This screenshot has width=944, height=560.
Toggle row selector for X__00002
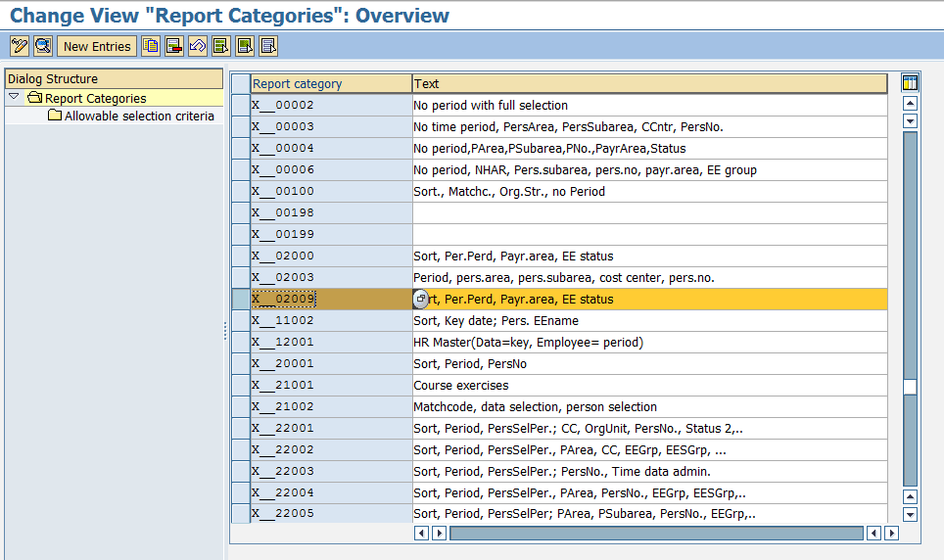[241, 105]
